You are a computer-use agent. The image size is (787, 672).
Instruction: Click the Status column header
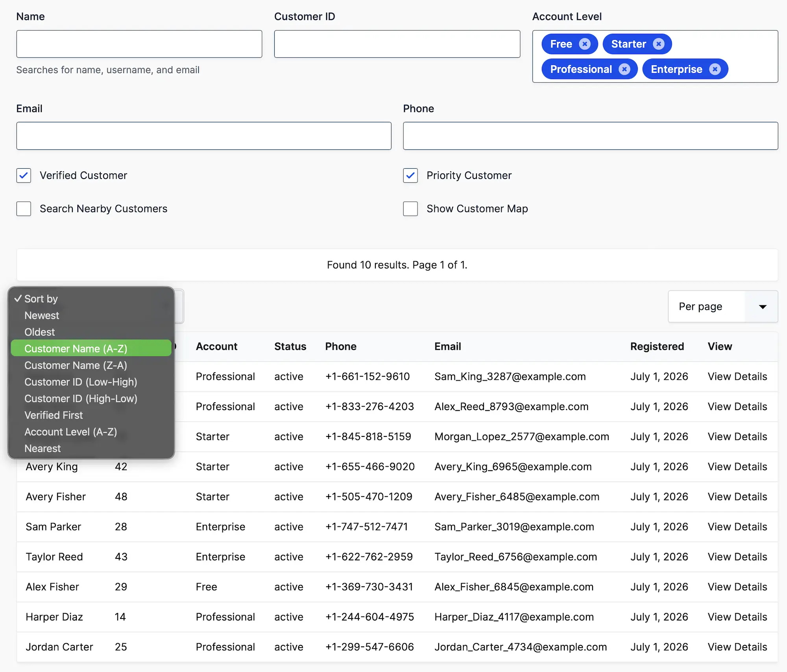pos(290,346)
